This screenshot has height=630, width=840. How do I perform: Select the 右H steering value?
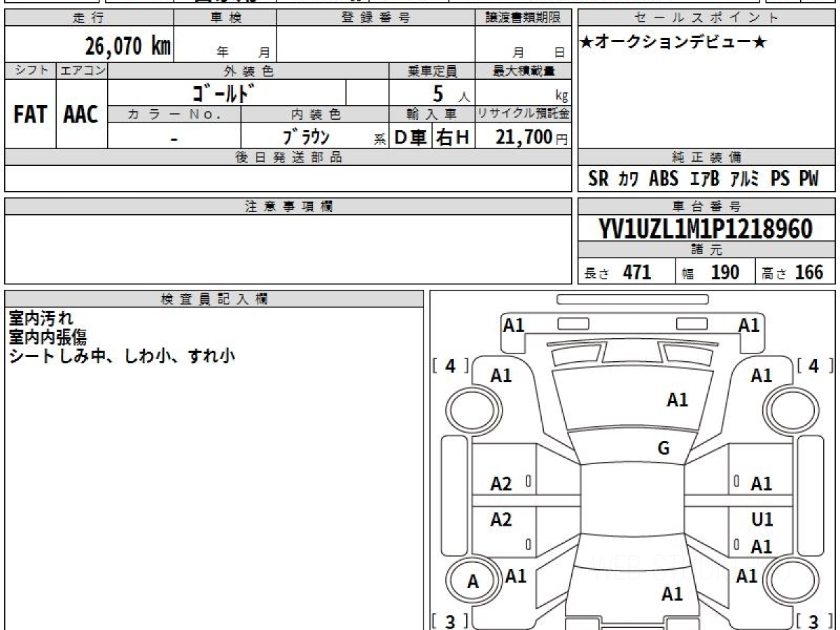pos(454,137)
